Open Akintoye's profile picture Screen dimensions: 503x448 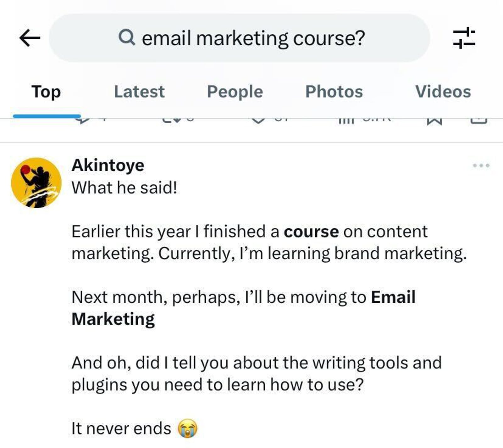tap(36, 183)
